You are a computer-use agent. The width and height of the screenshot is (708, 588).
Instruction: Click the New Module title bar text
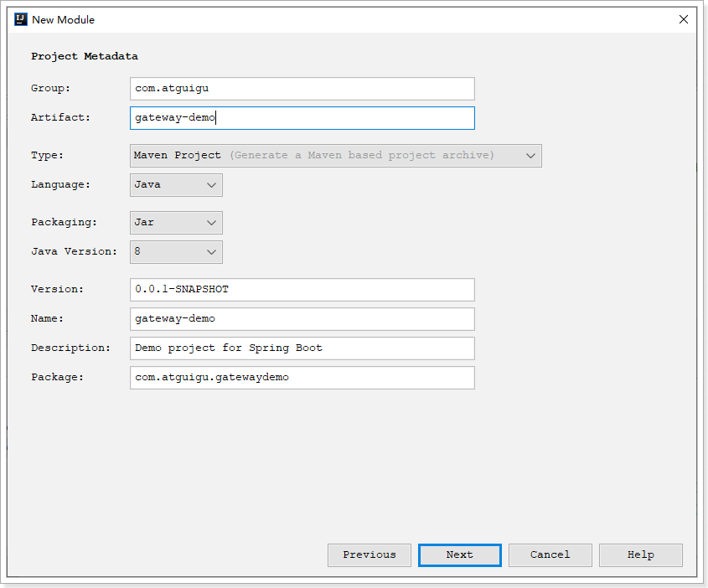click(x=64, y=19)
